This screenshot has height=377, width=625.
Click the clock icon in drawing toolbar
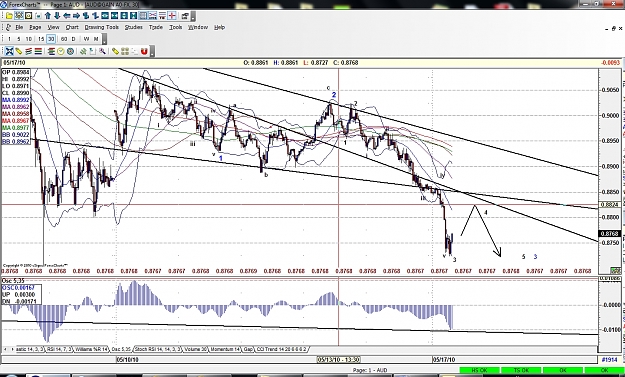[x=61, y=51]
